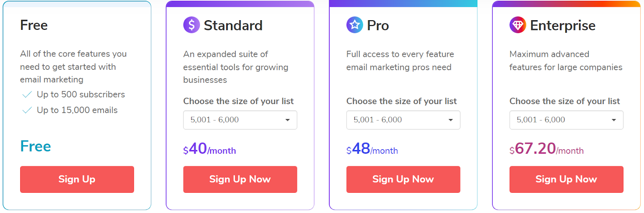
Task: Click the Pro plan star icon
Action: point(355,25)
